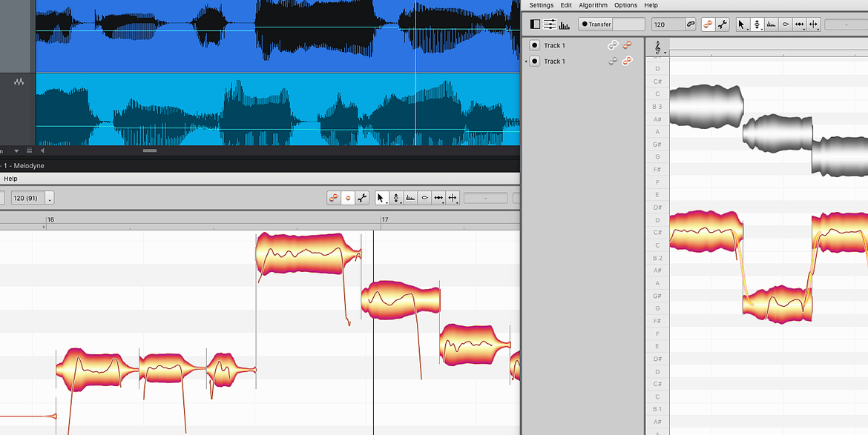Click the 120 (91) tempo field in left plugin
868x435 pixels.
[28, 198]
